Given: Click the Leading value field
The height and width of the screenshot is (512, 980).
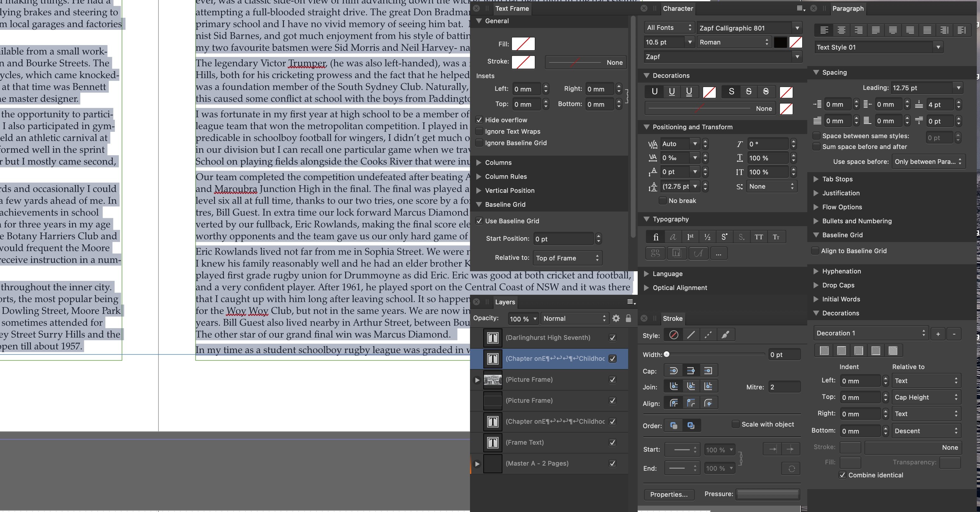Looking at the screenshot, I should point(922,88).
